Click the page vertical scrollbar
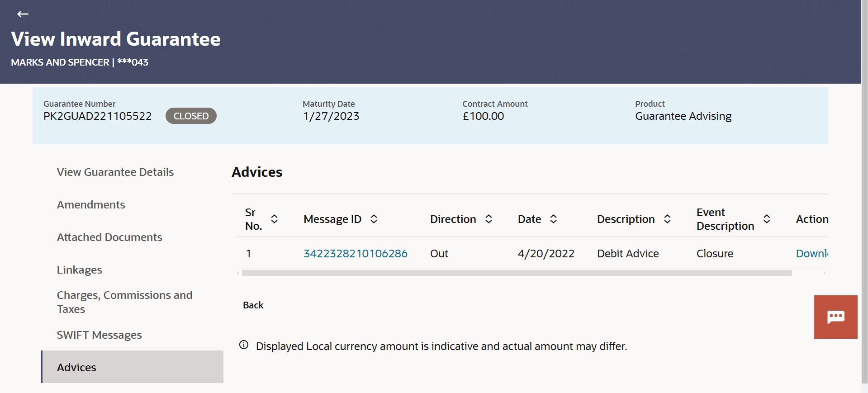Screen dimensions: 868x393 (x=864, y=191)
